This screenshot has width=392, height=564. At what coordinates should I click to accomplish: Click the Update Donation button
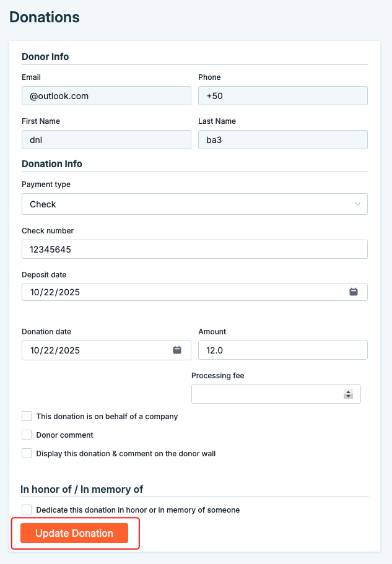point(74,533)
